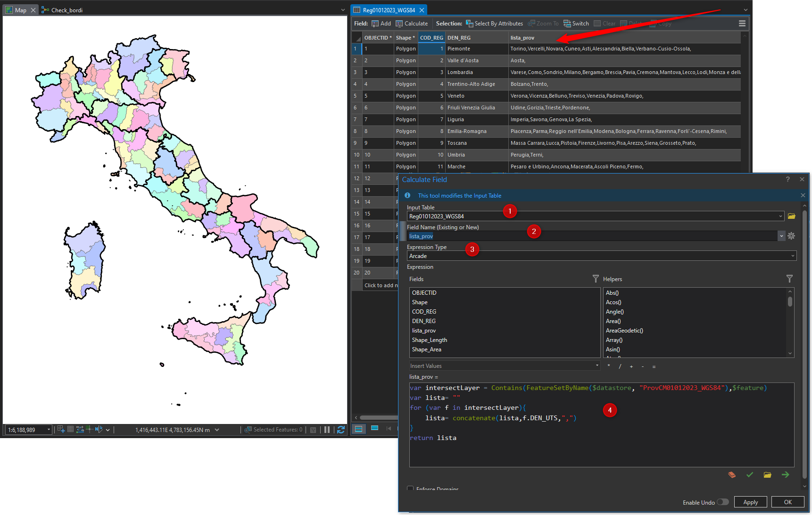
Task: Refresh the map with the refresh icon
Action: [341, 430]
